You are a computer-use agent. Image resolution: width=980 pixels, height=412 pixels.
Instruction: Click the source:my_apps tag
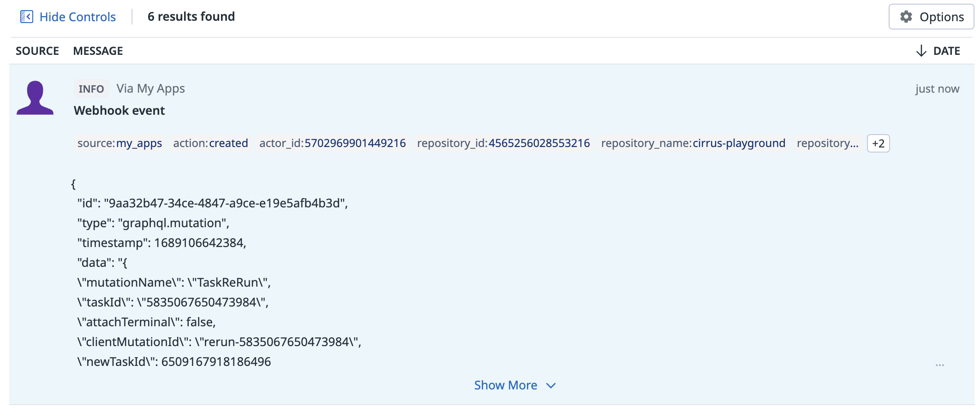(x=120, y=143)
